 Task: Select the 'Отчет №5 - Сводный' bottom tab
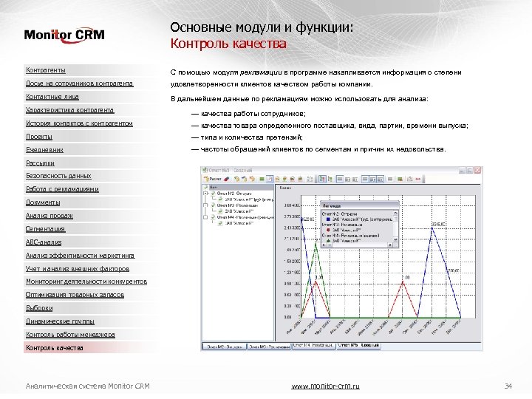pos(358,346)
